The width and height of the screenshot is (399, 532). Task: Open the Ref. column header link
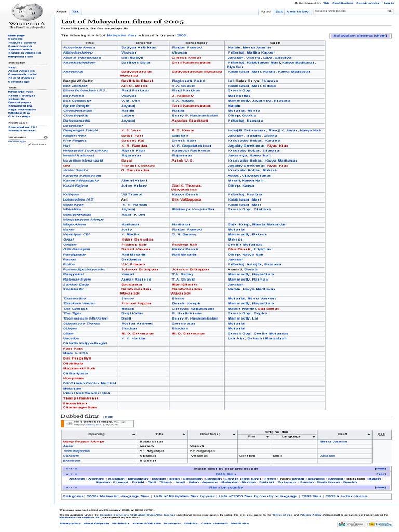(381, 434)
